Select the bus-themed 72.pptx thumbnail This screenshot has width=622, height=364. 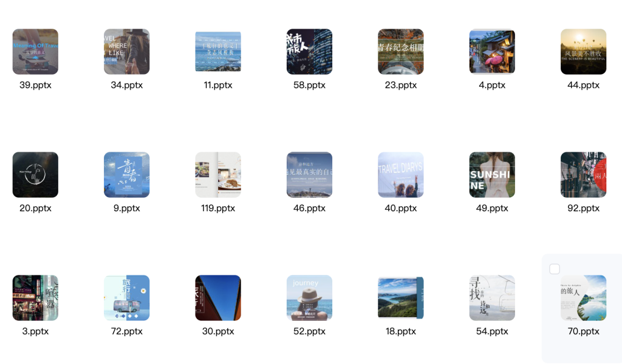tap(126, 298)
